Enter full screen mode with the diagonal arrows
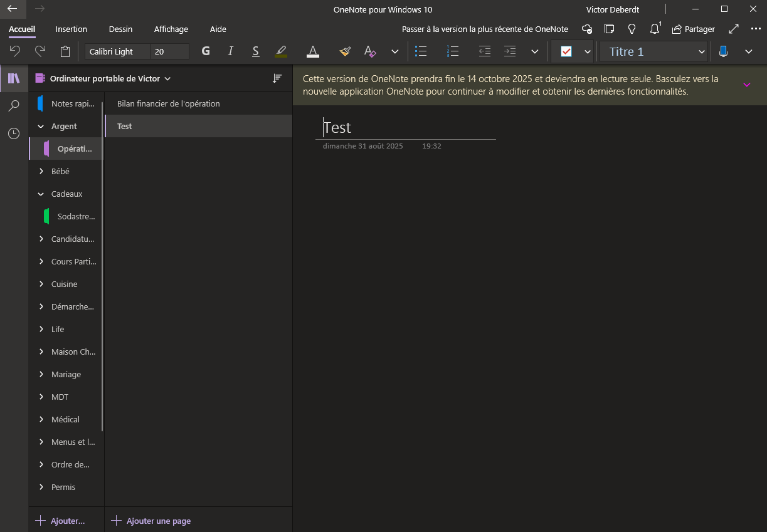This screenshot has height=532, width=767. click(734, 29)
